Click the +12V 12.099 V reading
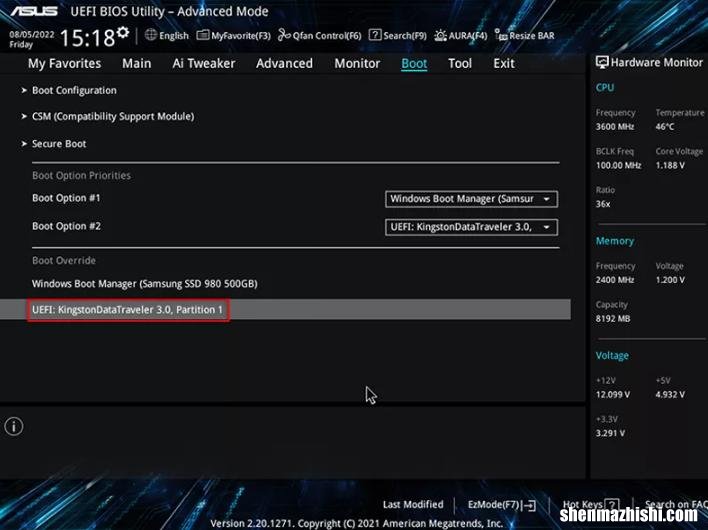Screen dimensions: 708x530 [613, 395]
